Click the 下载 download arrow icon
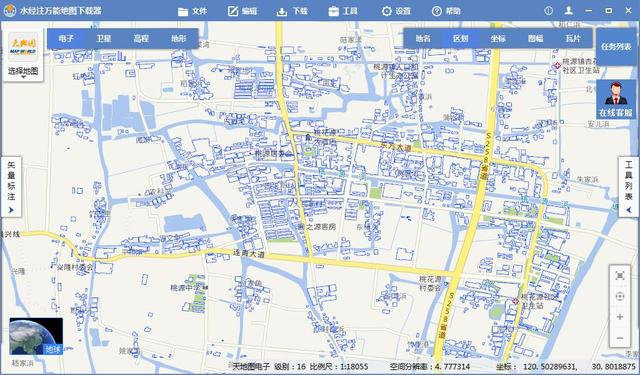 coord(282,11)
